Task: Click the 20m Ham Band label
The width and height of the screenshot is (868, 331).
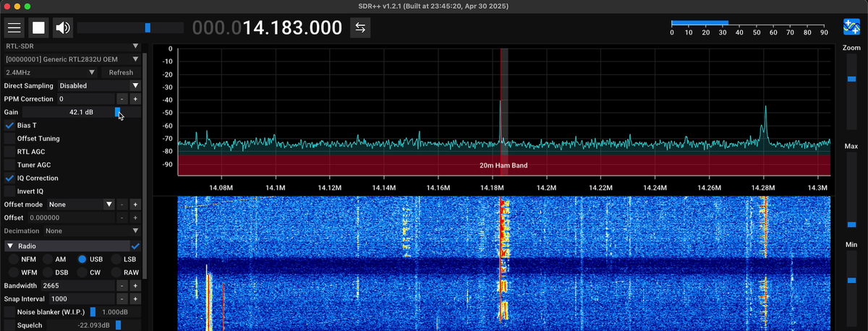Action: click(503, 165)
